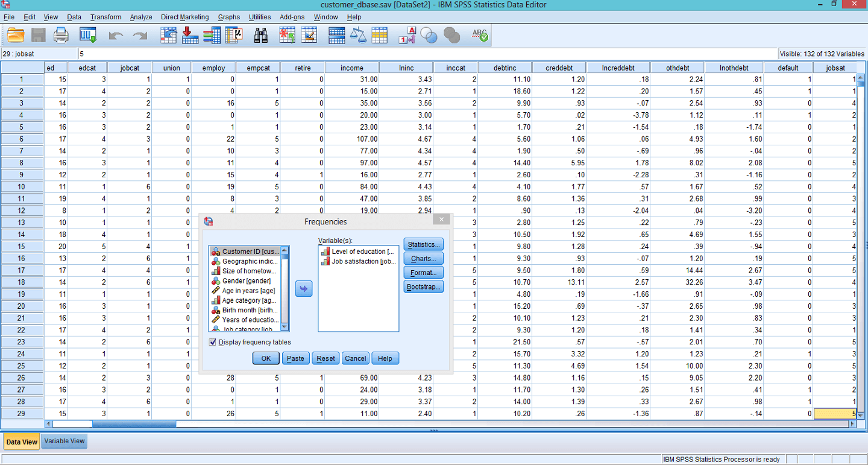Screen dimensions: 868x465
Task: Select Age in years [age] variable
Action: 245,291
